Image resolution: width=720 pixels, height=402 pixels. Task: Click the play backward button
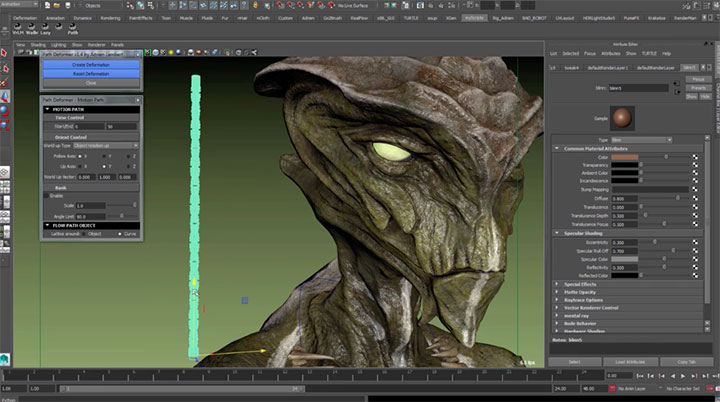pos(673,376)
